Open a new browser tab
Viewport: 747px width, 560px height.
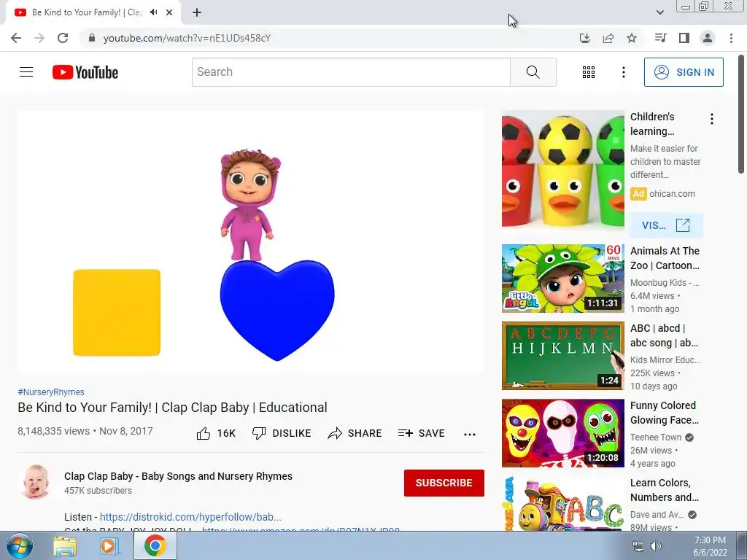tap(197, 12)
